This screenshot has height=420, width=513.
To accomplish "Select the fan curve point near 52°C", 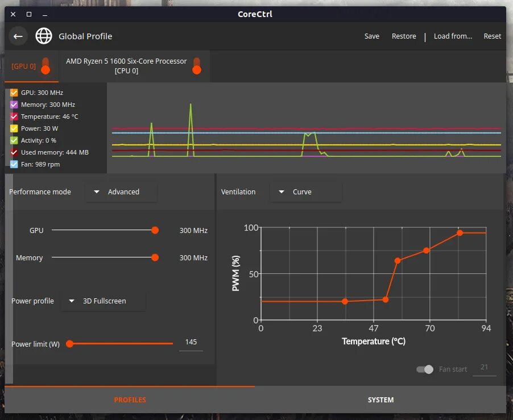I will click(386, 300).
